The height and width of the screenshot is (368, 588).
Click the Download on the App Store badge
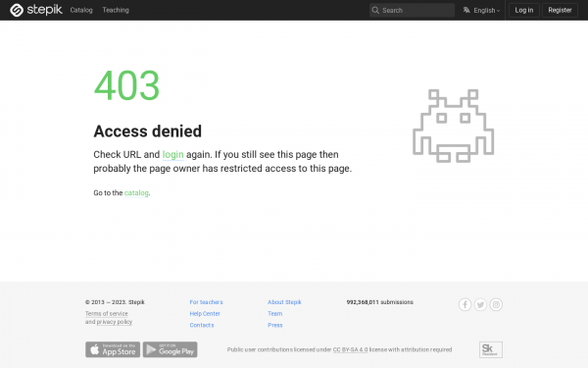(113, 349)
